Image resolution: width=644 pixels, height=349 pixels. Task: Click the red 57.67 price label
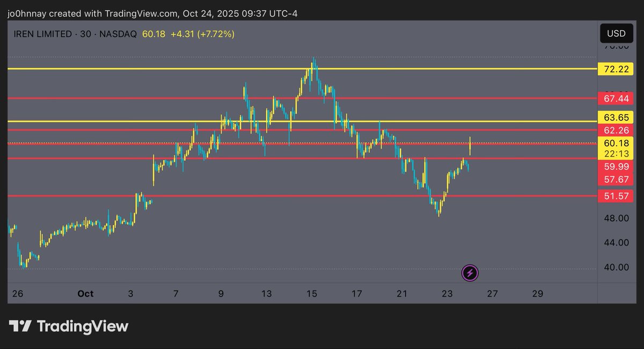[616, 180]
